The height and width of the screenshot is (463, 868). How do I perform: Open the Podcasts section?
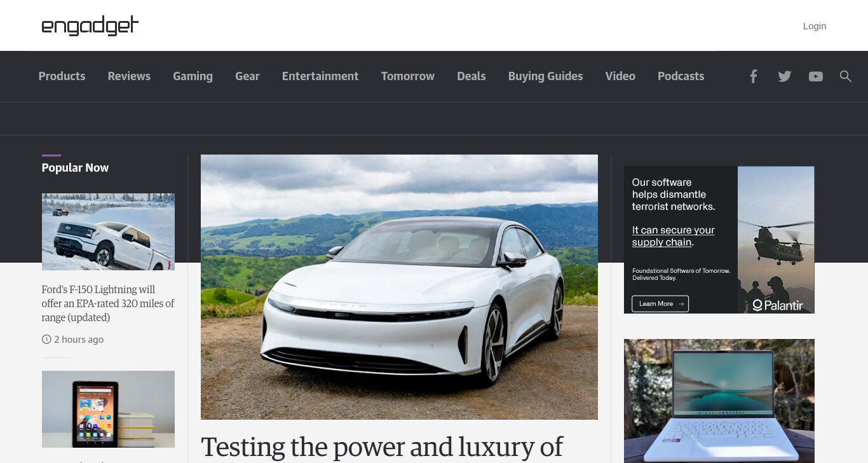pyautogui.click(x=681, y=76)
